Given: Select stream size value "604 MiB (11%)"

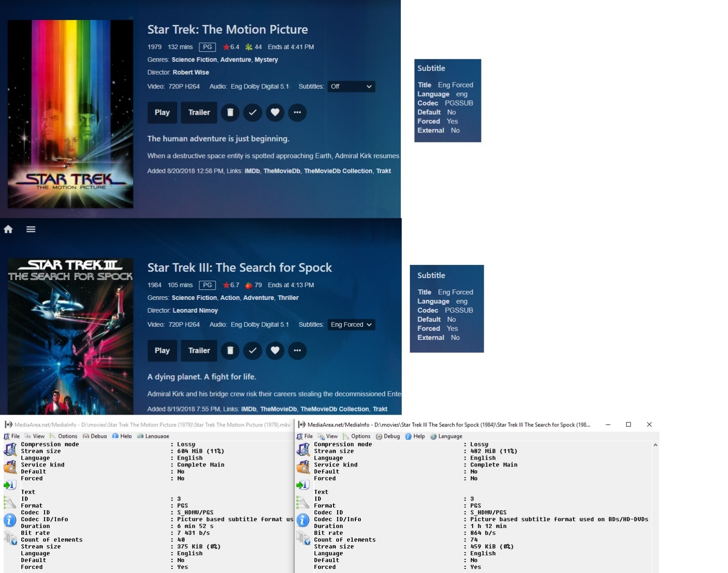Looking at the screenshot, I should coord(201,451).
